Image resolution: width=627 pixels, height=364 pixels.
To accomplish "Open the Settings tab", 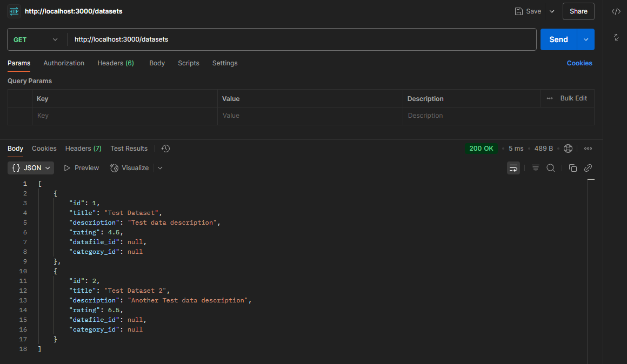I will (x=225, y=63).
